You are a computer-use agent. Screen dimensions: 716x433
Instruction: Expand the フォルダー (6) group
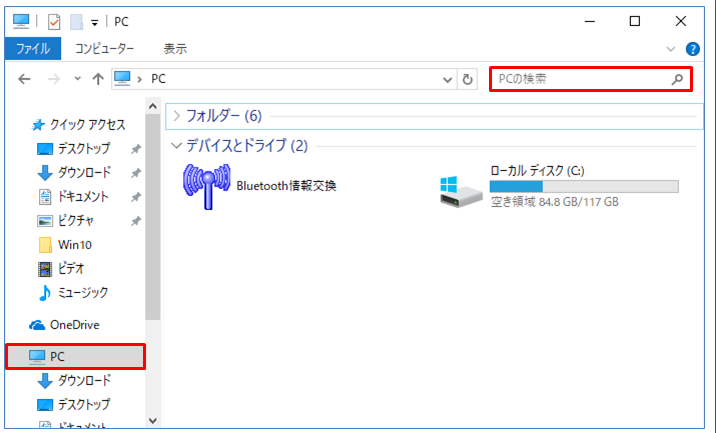176,115
